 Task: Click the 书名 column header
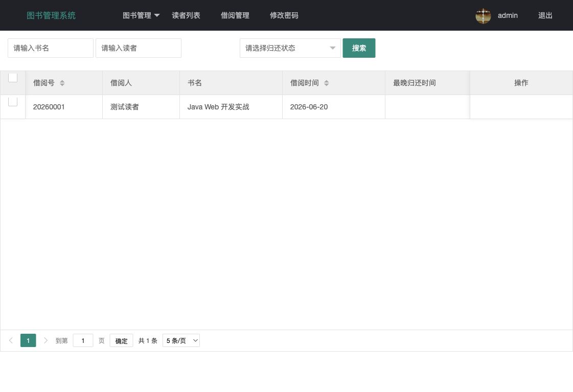point(231,83)
